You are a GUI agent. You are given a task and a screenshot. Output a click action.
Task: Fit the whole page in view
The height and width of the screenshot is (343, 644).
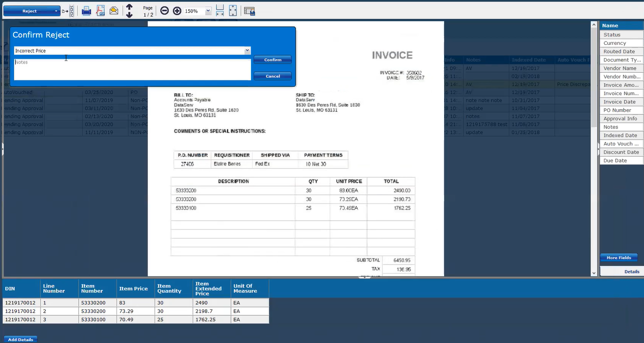point(233,11)
